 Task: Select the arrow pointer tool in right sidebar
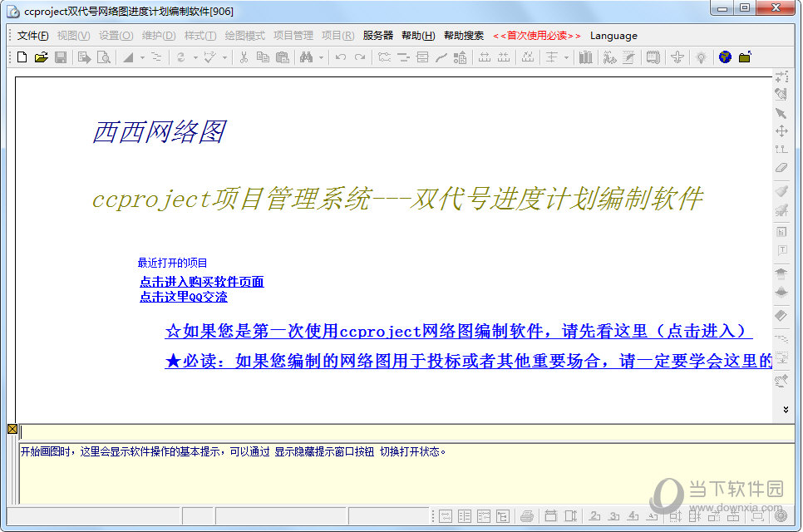[781, 113]
